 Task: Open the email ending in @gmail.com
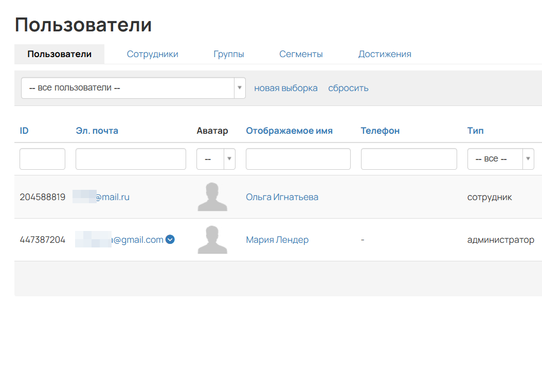pos(119,240)
